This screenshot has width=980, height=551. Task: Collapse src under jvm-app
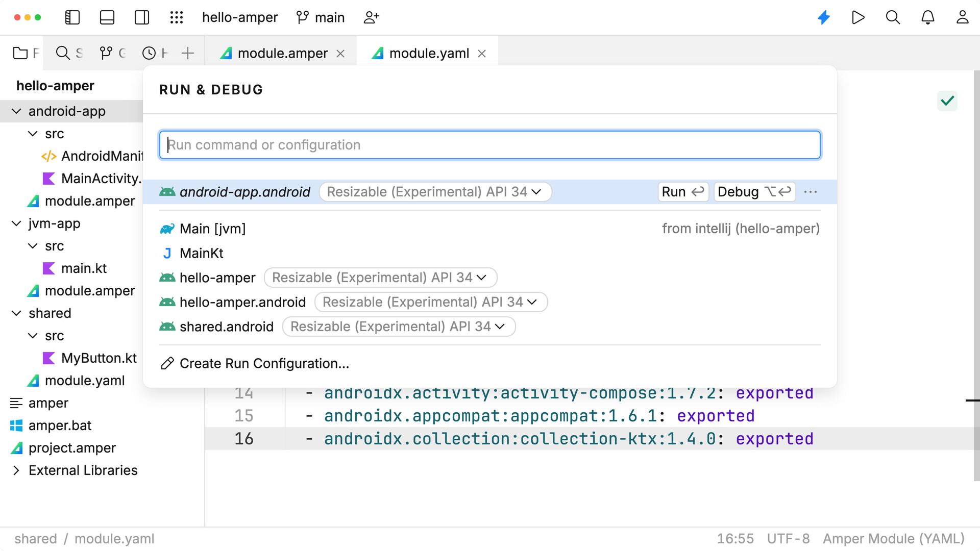click(x=33, y=246)
